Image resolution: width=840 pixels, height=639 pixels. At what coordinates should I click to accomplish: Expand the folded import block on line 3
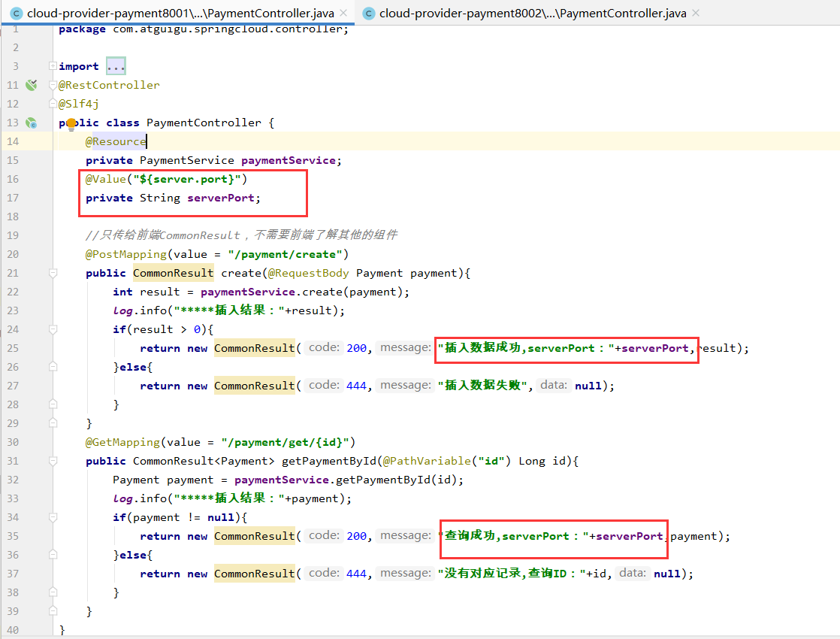coord(53,66)
